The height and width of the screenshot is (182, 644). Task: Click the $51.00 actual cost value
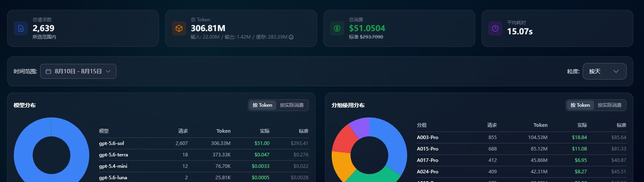pyautogui.click(x=262, y=143)
